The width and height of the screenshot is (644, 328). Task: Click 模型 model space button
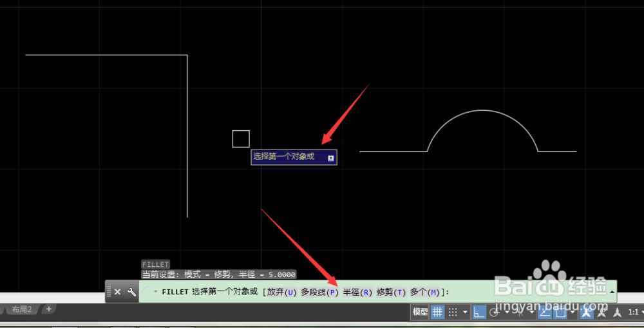tap(420, 312)
